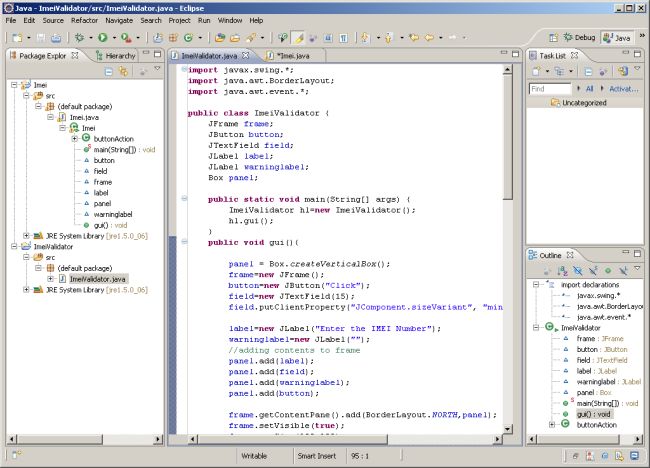Viewport: 650px width, 468px height.
Task: Click the Debug bug icon in the toolbar
Action: point(77,37)
